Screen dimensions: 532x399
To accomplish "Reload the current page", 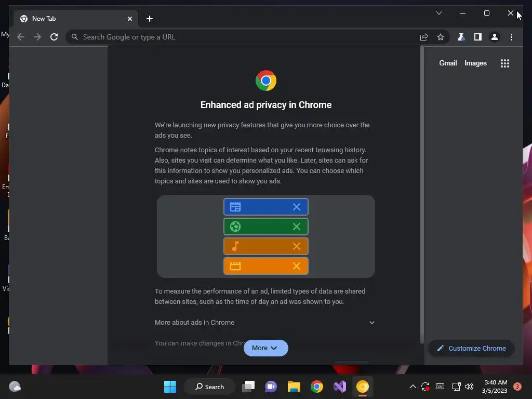I will coord(54,37).
